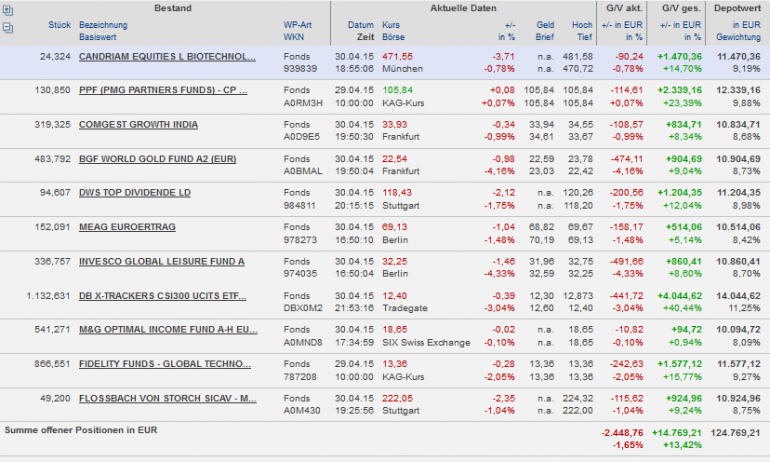Viewport: 770px width, 462px height.
Task: Select WKN A0D9E5 cell
Action: 302,136
